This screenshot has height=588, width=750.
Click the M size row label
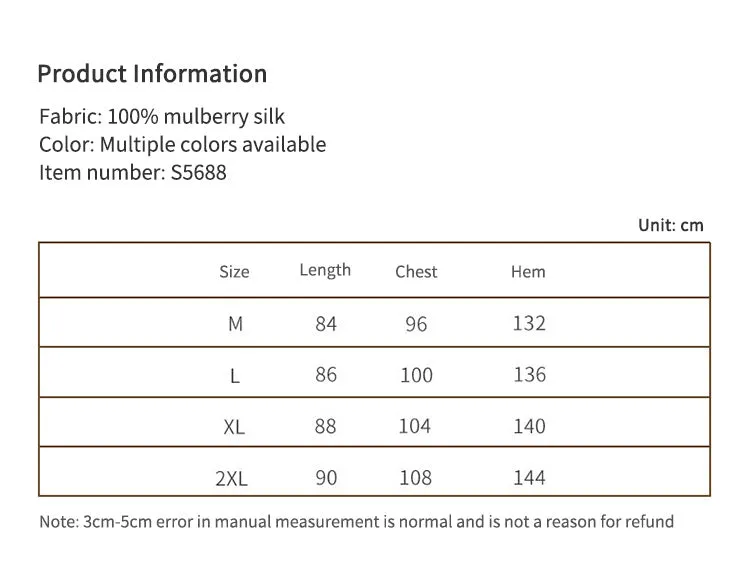point(235,324)
